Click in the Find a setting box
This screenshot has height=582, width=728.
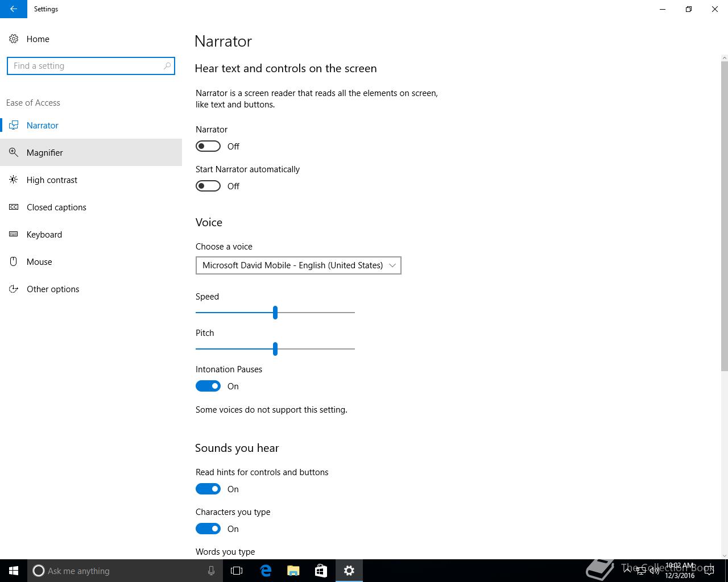tap(91, 66)
